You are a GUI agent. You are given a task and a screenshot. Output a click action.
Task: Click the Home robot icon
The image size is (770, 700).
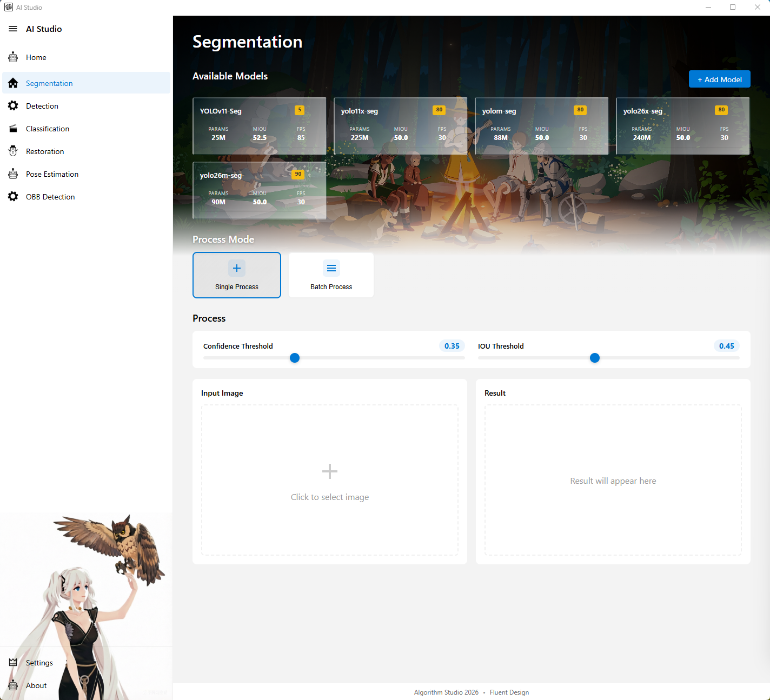coord(13,57)
